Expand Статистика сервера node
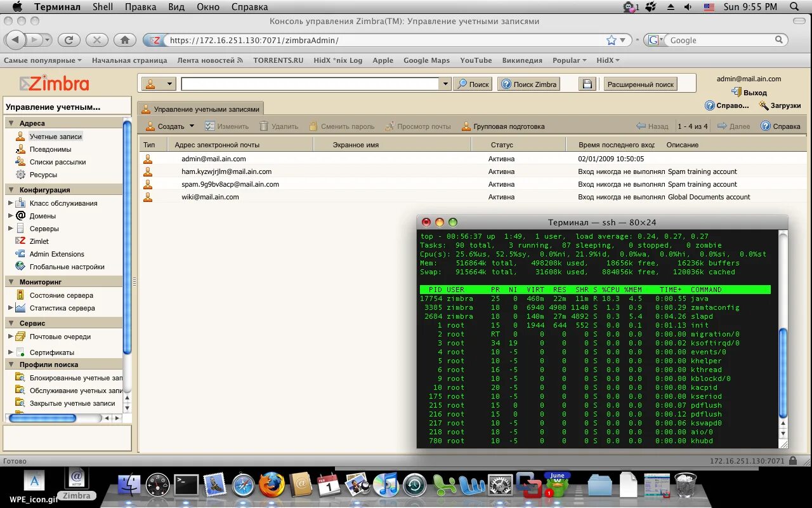This screenshot has width=812, height=508. [x=10, y=308]
